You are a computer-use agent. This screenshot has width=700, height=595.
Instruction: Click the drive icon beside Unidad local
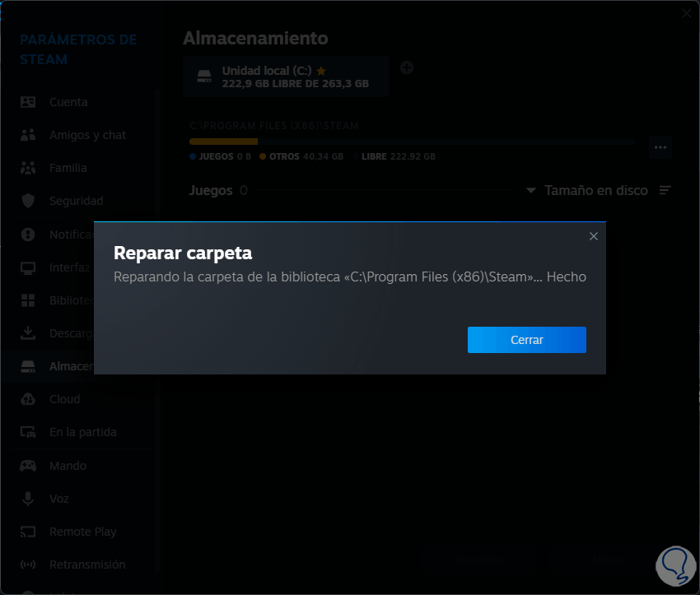(204, 77)
